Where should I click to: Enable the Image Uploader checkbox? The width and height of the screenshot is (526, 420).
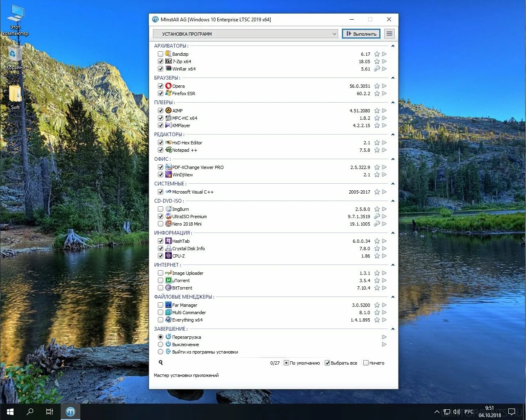point(160,273)
